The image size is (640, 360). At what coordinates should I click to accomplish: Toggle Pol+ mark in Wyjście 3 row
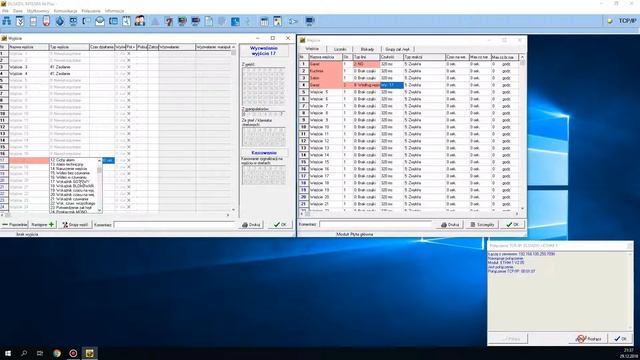click(129, 67)
